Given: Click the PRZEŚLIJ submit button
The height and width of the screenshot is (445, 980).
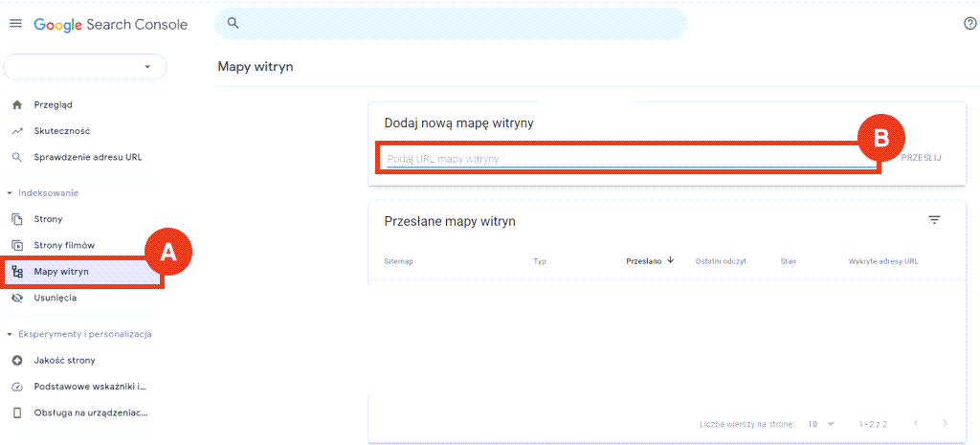Looking at the screenshot, I should 920,157.
